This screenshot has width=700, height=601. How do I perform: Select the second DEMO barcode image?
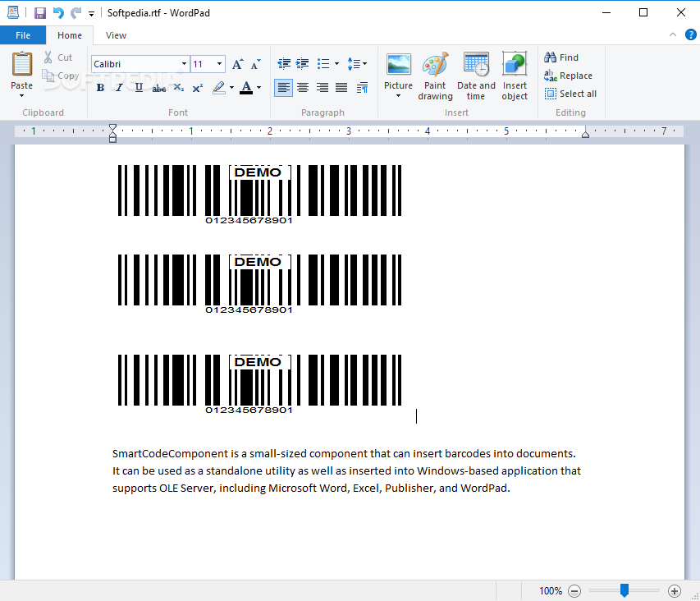259,283
